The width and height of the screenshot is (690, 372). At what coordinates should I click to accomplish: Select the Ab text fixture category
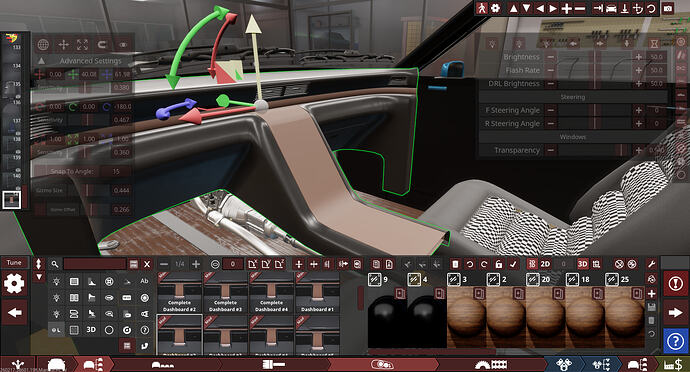click(144, 281)
